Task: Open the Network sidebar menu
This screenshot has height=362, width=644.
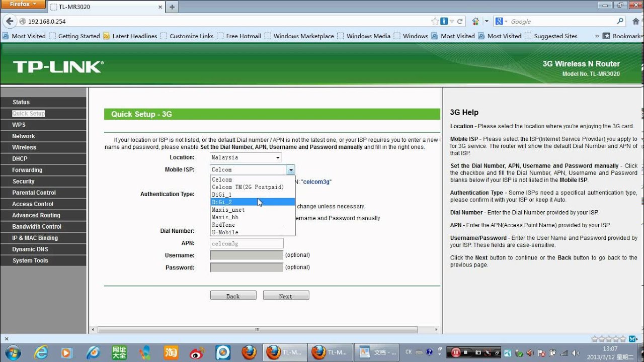Action: pos(43,136)
